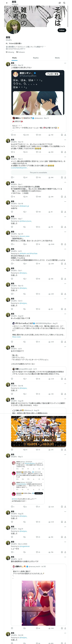This screenshot has width=72, height=644.
Task: Switch to the Replies tab
Action: tap(36, 58)
